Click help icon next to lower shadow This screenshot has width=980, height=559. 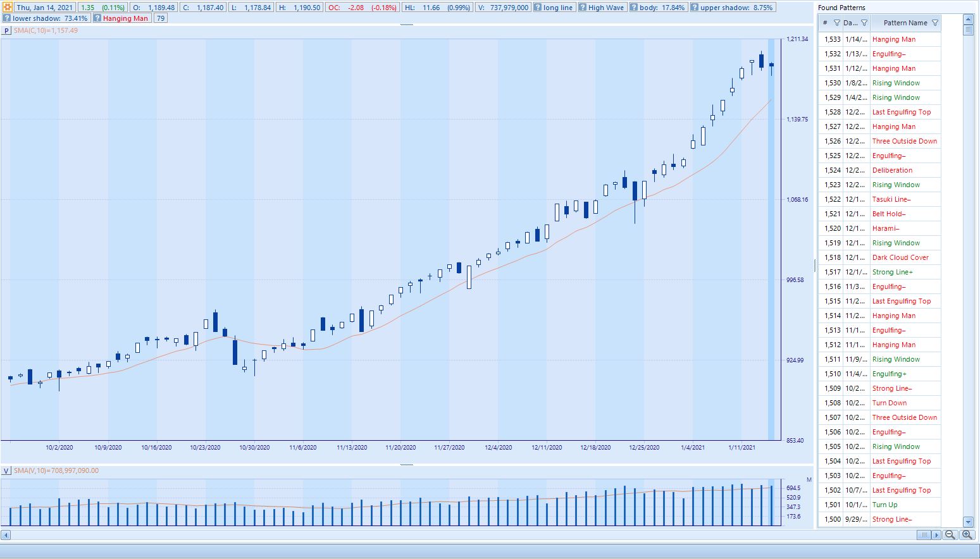click(x=7, y=18)
